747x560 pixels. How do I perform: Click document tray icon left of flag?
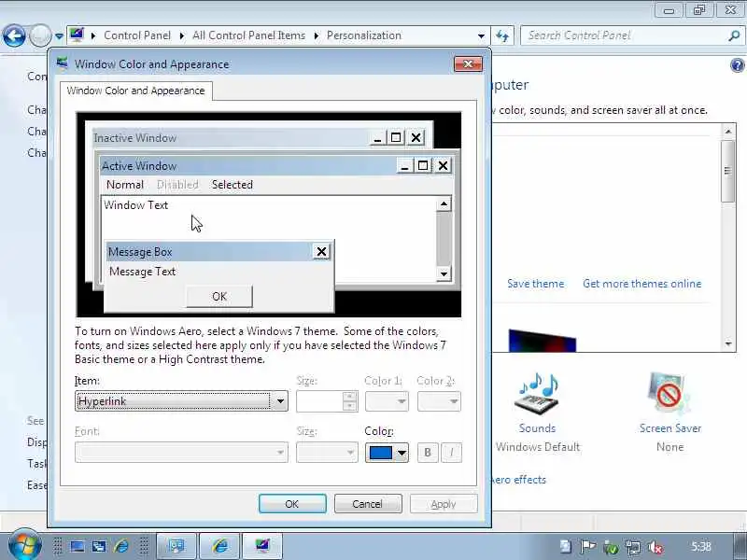tap(566, 547)
